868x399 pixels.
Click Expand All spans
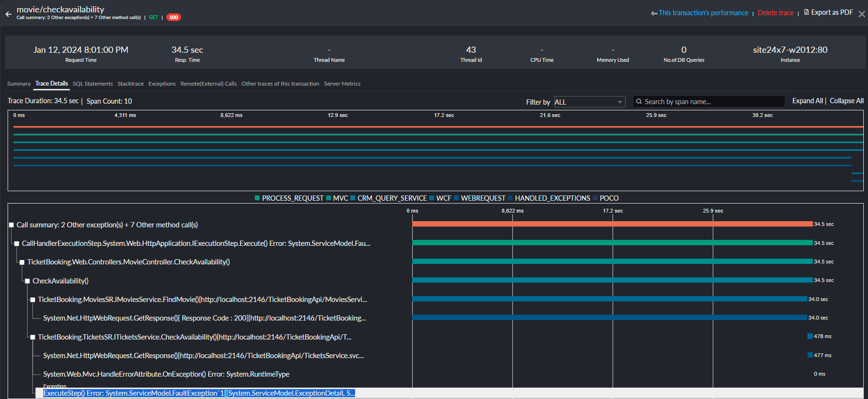click(807, 101)
